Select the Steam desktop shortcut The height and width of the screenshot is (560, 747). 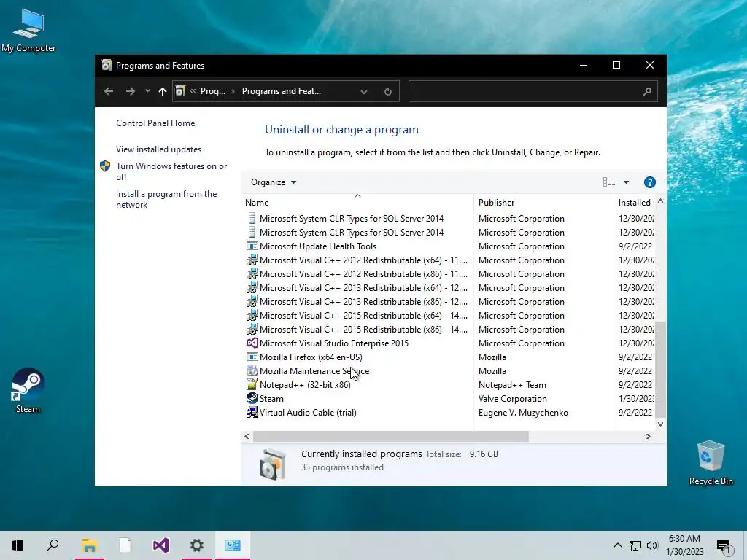coord(28,391)
